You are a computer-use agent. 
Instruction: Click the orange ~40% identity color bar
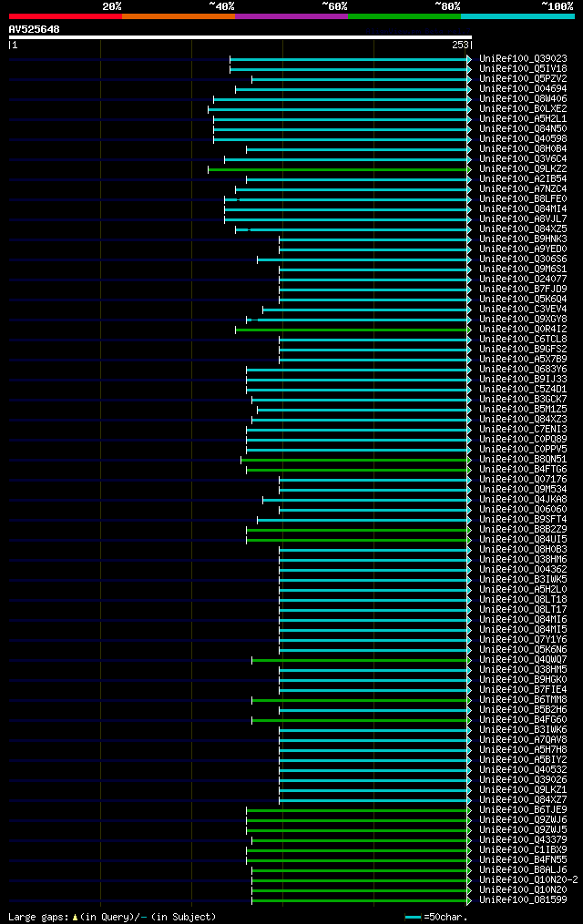(x=179, y=16)
